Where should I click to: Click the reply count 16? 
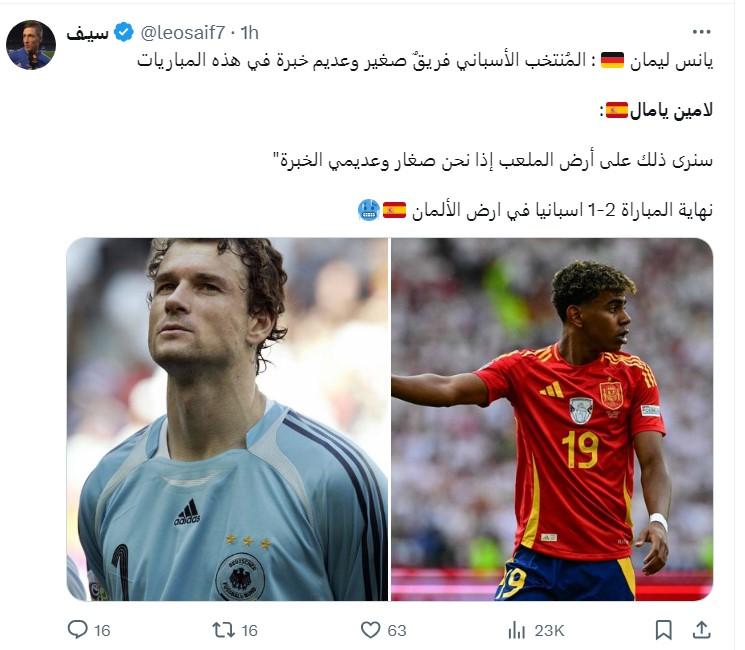coord(102,631)
